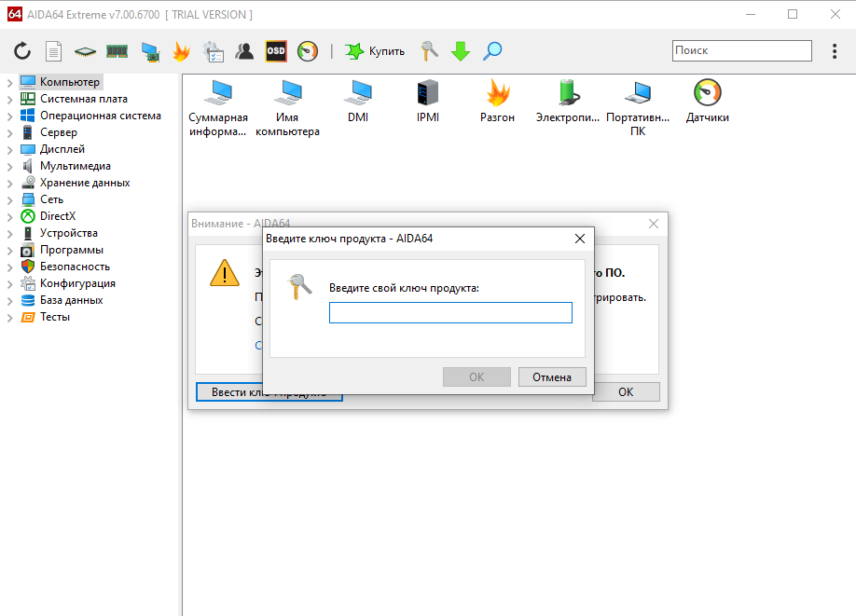Select Системная плата tree item
856x616 pixels.
tap(84, 99)
